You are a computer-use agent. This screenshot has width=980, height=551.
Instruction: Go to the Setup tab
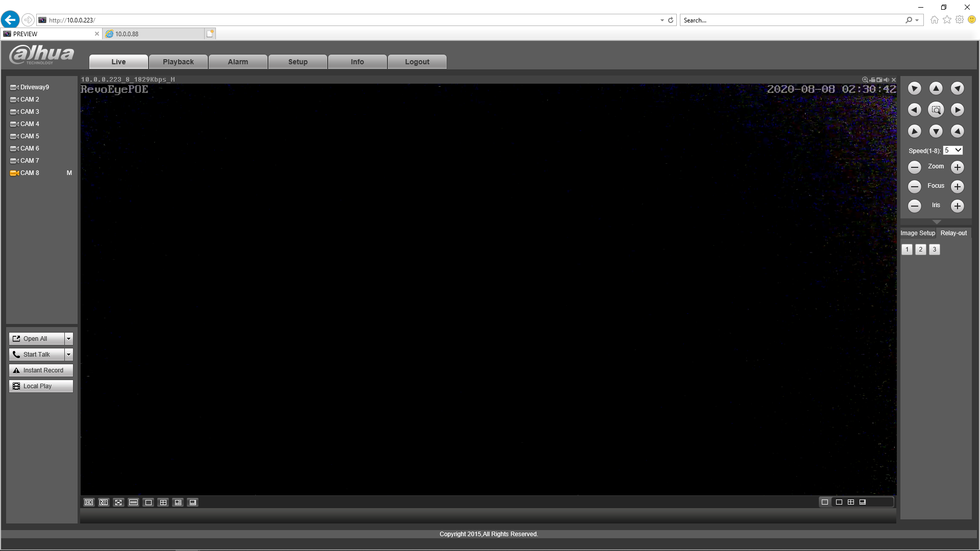[298, 62]
